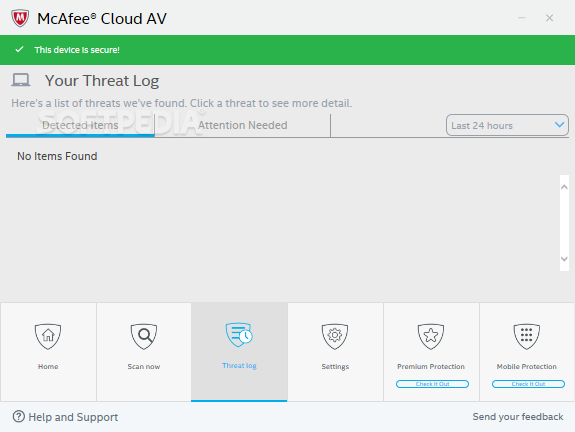This screenshot has height=432, width=575.
Task: Select the Threat log shield icon
Action: point(239,335)
